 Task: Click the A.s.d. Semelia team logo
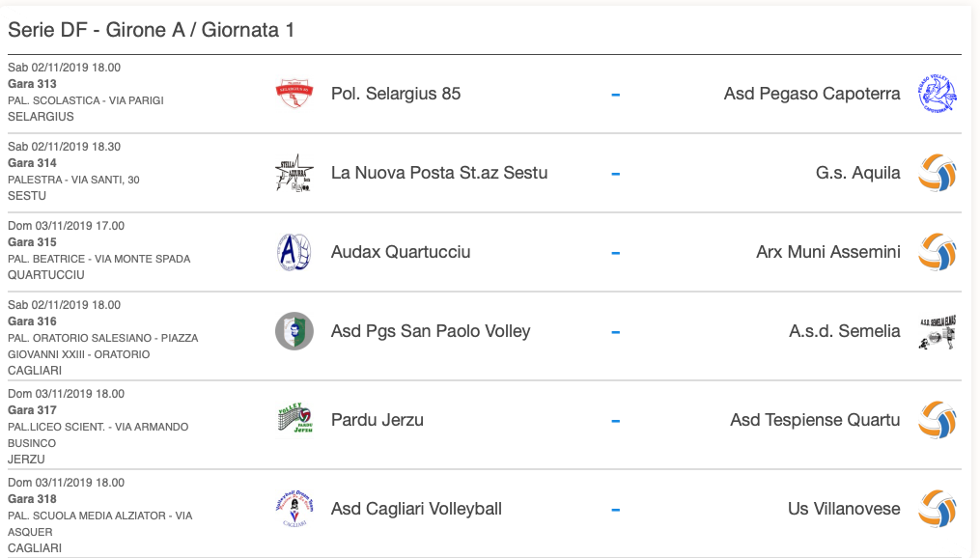click(x=937, y=332)
